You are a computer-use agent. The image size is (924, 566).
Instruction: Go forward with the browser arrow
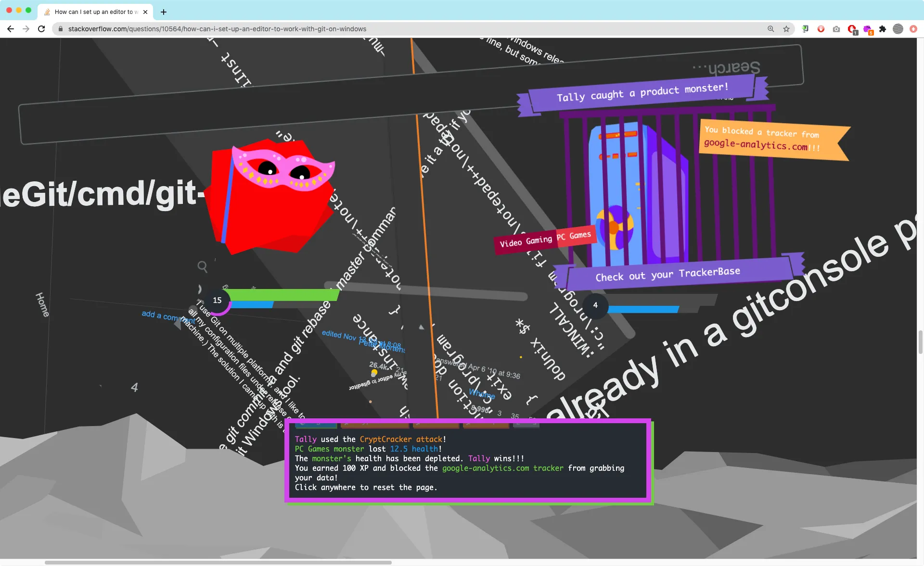pyautogui.click(x=26, y=29)
